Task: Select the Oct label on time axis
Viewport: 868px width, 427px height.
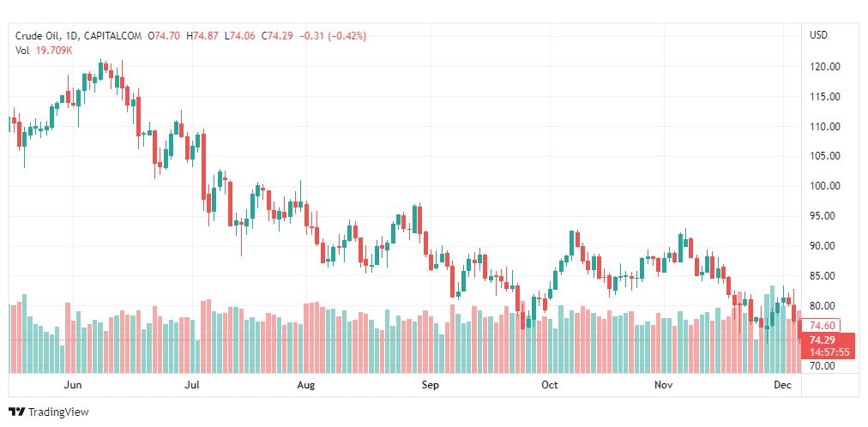Action: pyautogui.click(x=550, y=386)
